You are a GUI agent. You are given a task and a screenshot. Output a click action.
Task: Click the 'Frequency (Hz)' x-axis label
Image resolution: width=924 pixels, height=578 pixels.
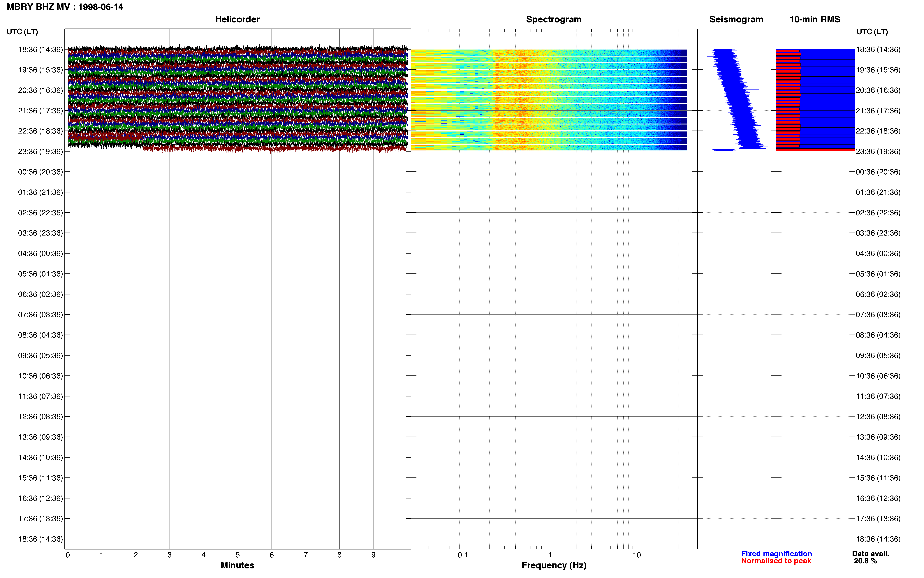tap(554, 565)
